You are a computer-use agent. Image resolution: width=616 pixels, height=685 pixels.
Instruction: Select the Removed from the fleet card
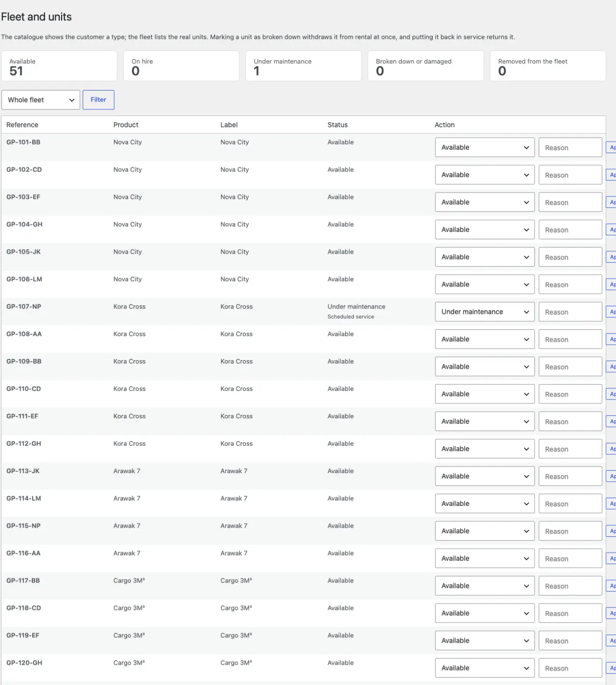[x=548, y=66]
